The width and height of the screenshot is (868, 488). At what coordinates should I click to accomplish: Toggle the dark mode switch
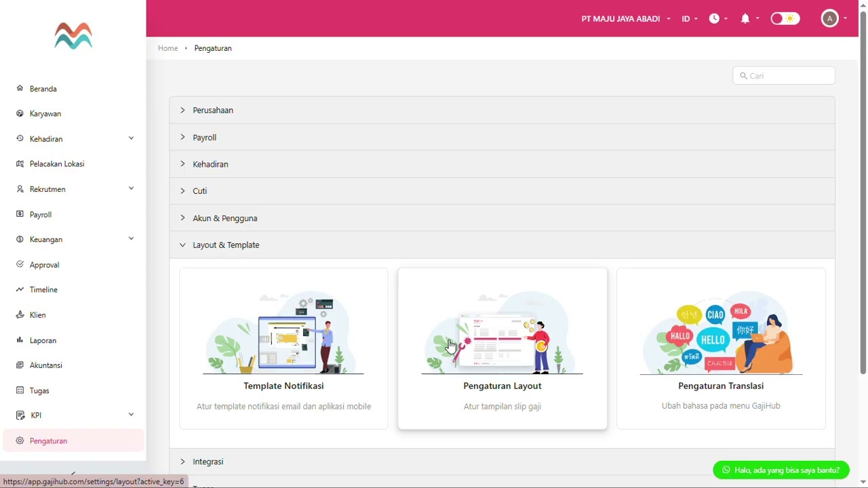point(785,18)
